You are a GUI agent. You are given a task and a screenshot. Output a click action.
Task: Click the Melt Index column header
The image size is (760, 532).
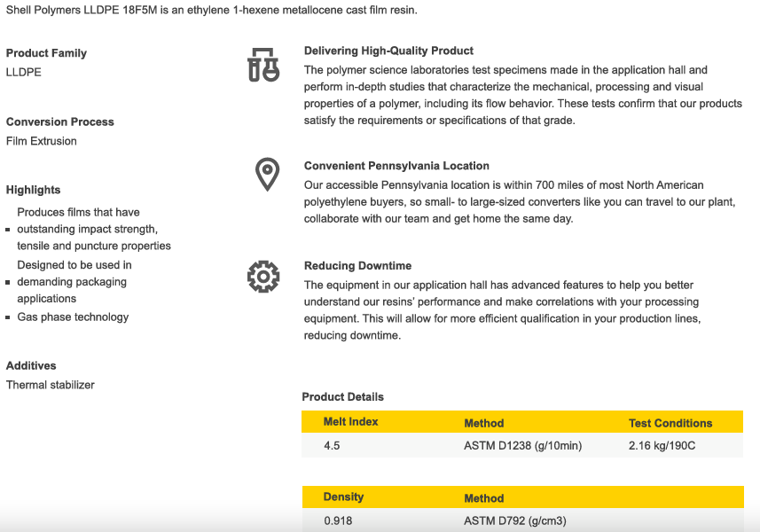350,422
